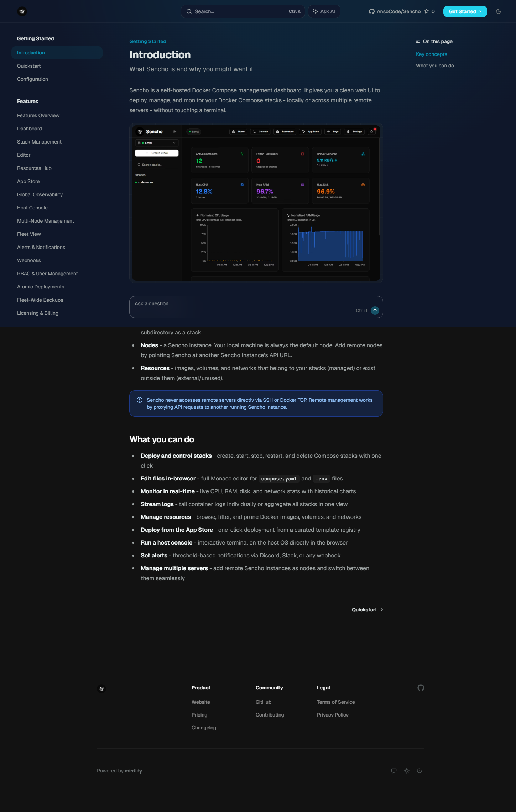Screen dimensions: 516x812
Task: Toggle dark mode with the header moon icon
Action: (499, 11)
